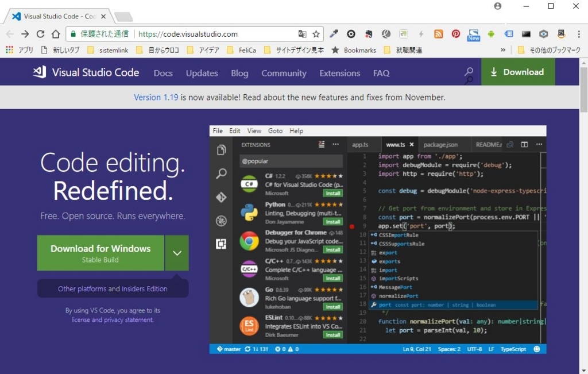Expand the download options arrow next to Download for Windows

[x=177, y=253]
